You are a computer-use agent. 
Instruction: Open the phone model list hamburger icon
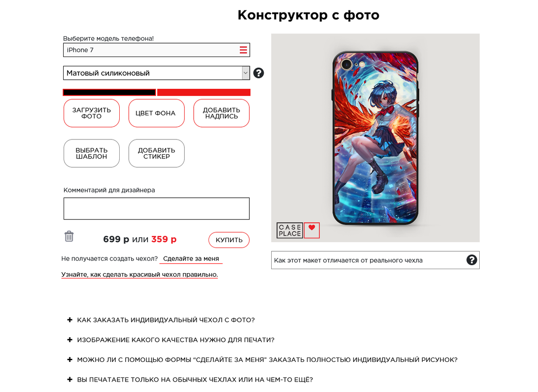[243, 50]
